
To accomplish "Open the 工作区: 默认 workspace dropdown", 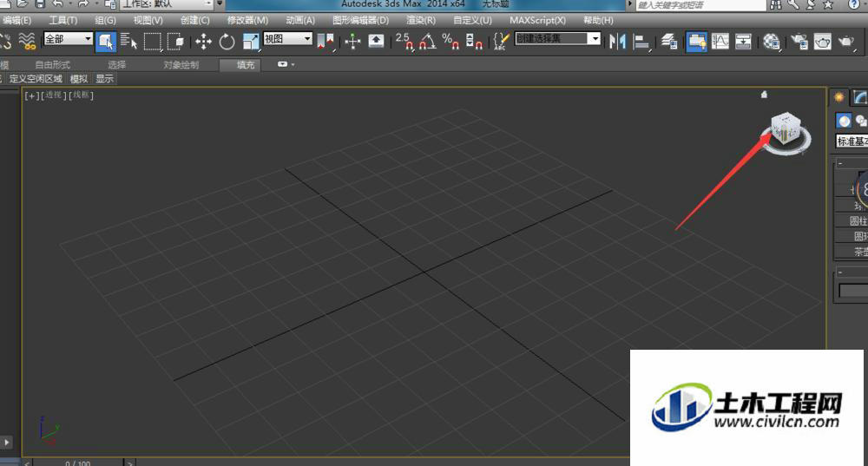I will tap(167, 3).
